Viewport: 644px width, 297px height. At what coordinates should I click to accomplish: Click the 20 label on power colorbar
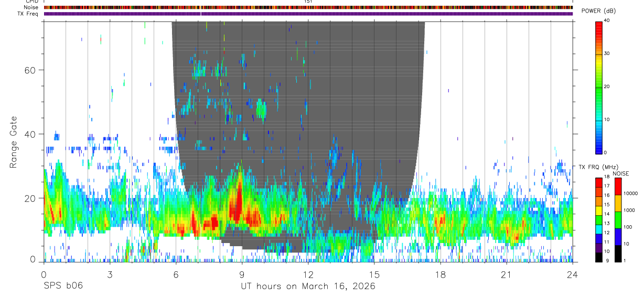click(606, 86)
